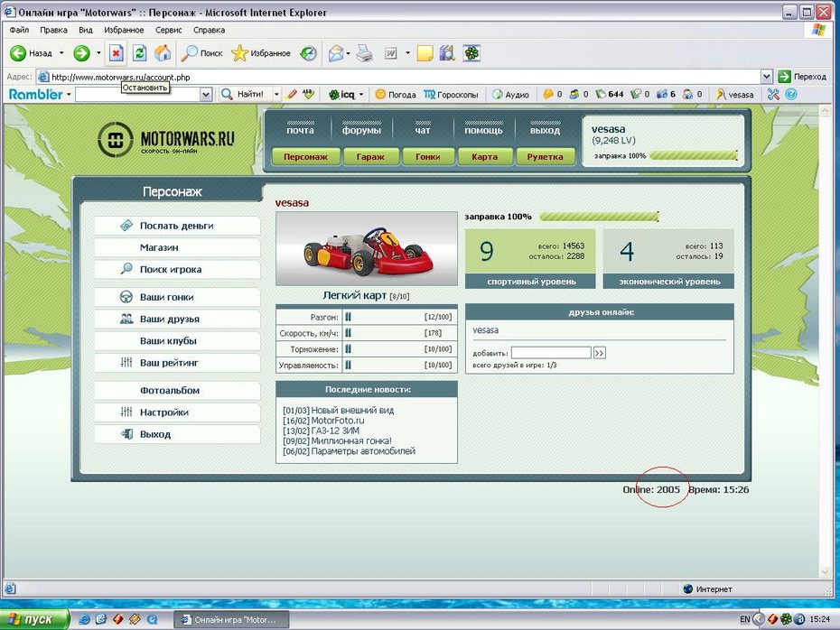Click the добавить friend name input field

[x=551, y=353]
